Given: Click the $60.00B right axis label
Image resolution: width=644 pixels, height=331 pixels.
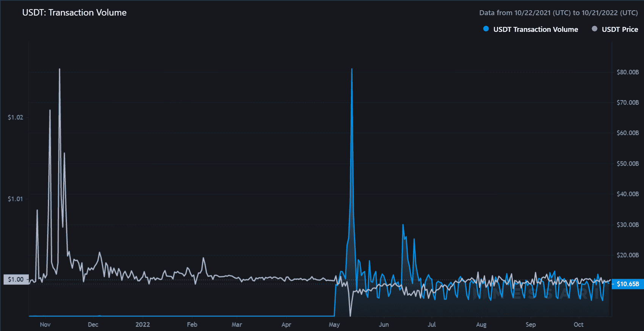Looking at the screenshot, I should pos(628,133).
